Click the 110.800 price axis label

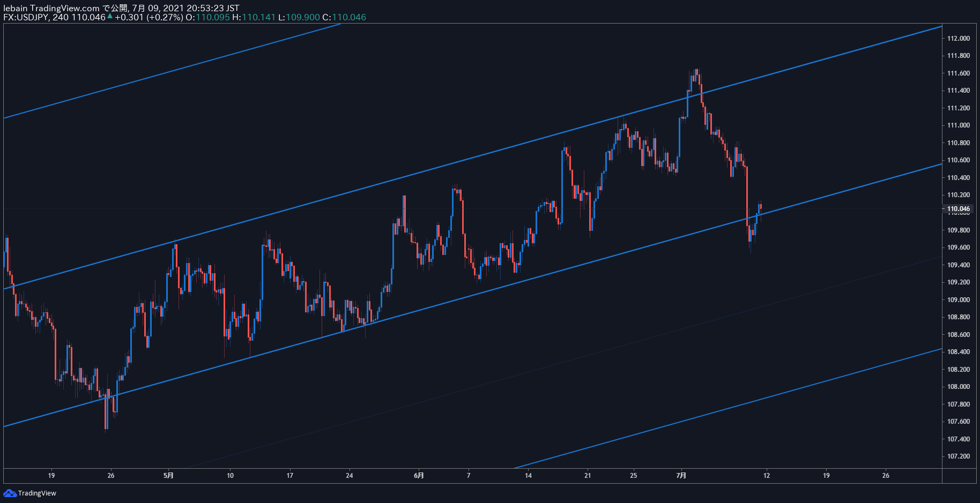click(958, 143)
